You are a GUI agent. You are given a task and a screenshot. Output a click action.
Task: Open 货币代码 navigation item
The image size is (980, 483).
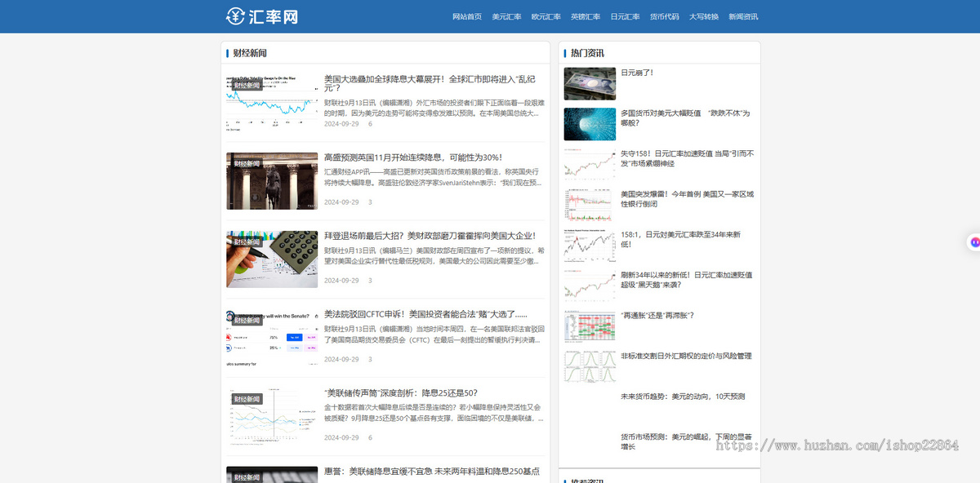664,16
